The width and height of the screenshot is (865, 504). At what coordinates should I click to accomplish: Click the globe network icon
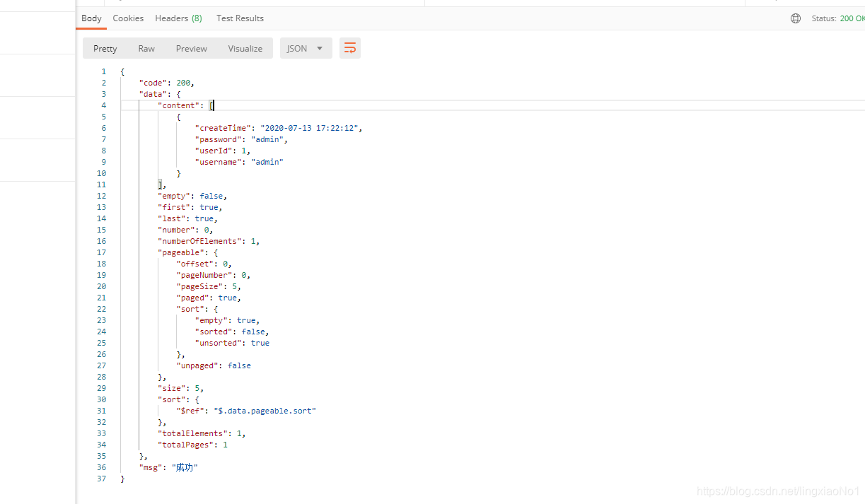click(796, 18)
